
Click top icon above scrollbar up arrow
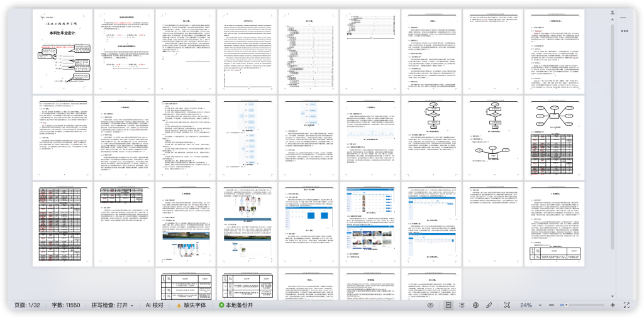coord(613,13)
